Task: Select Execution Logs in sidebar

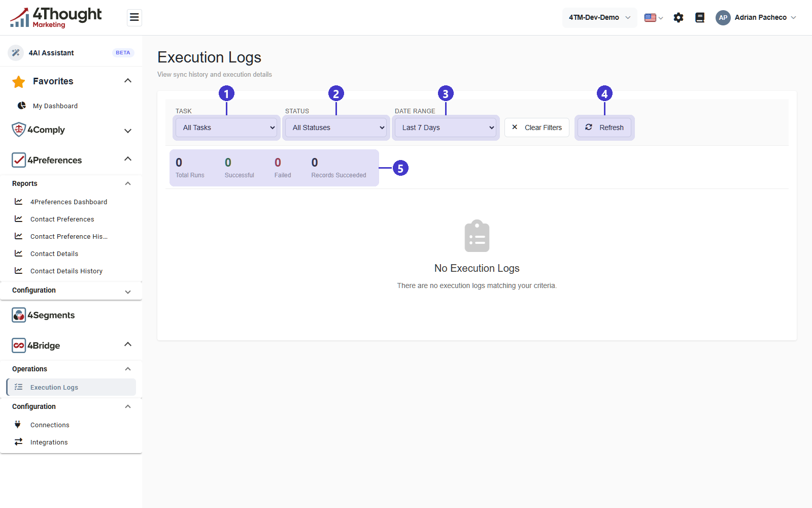Action: tap(71, 387)
